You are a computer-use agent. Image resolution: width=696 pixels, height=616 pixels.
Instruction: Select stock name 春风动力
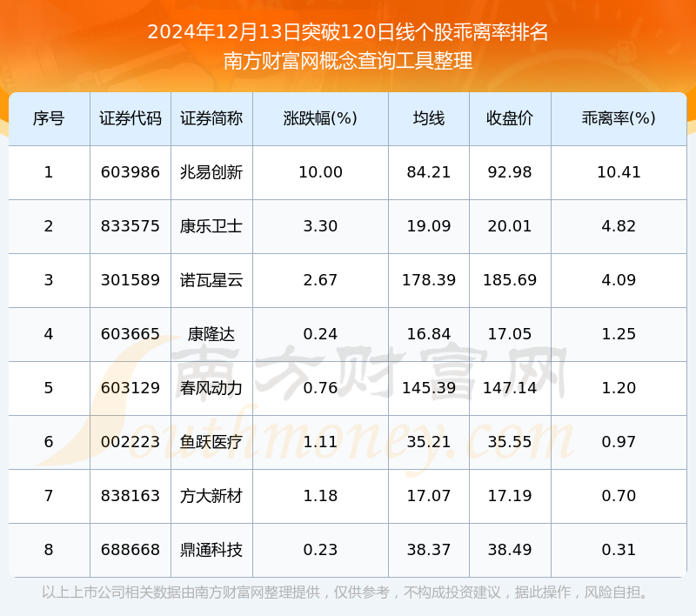[x=211, y=388]
